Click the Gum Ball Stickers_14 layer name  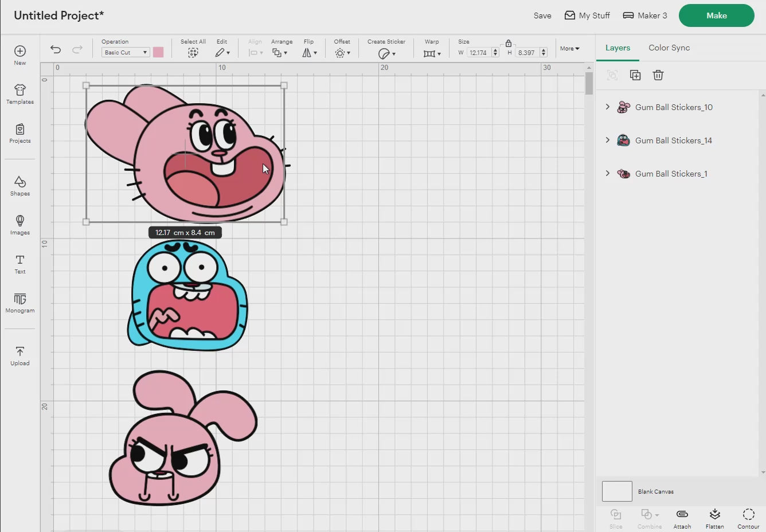pyautogui.click(x=674, y=140)
